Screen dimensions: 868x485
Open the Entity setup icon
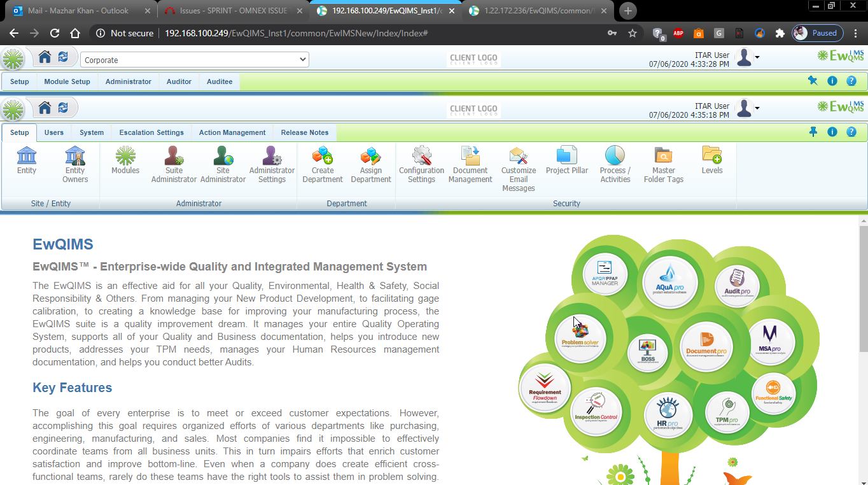(27, 160)
